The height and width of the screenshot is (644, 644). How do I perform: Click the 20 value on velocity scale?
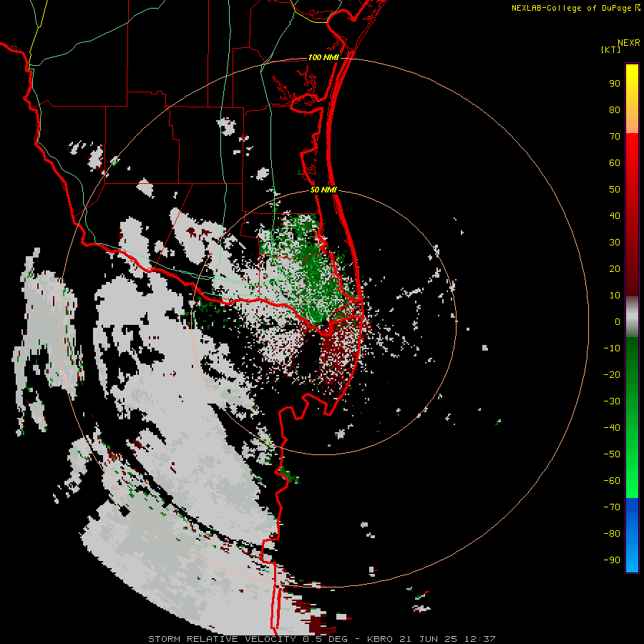615,269
